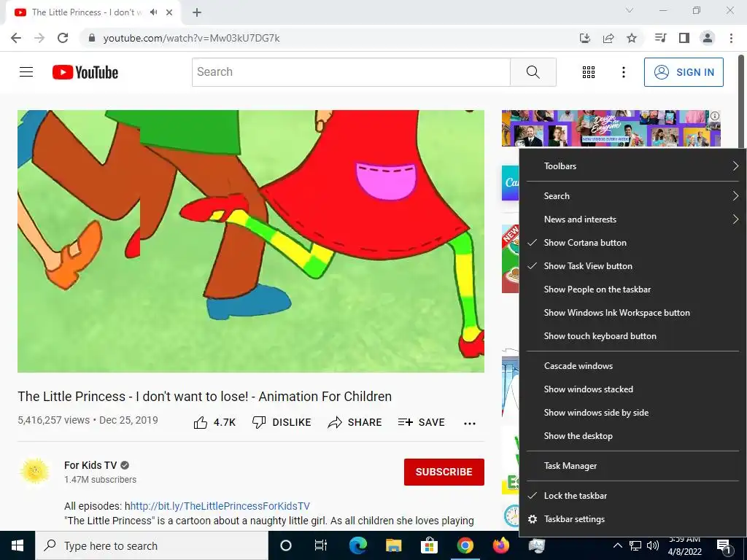Screen dimensions: 747x560
Task: Expand the Toolbars submenu
Action: tap(632, 166)
